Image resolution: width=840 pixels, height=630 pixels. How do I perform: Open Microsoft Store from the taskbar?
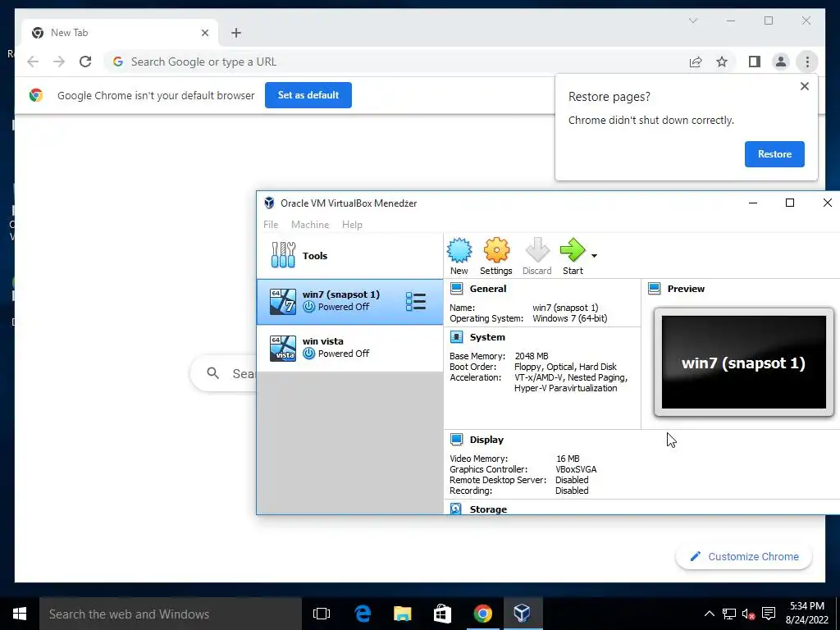pyautogui.click(x=442, y=614)
